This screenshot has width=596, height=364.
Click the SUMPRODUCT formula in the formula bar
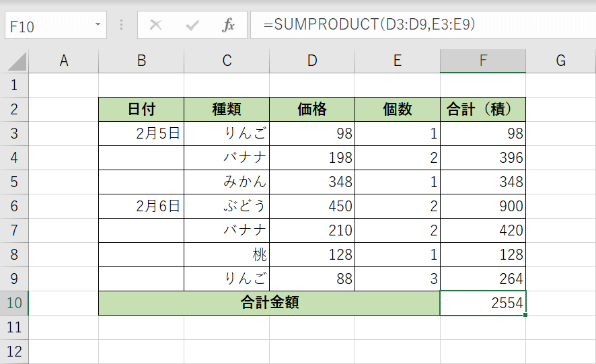pyautogui.click(x=369, y=26)
